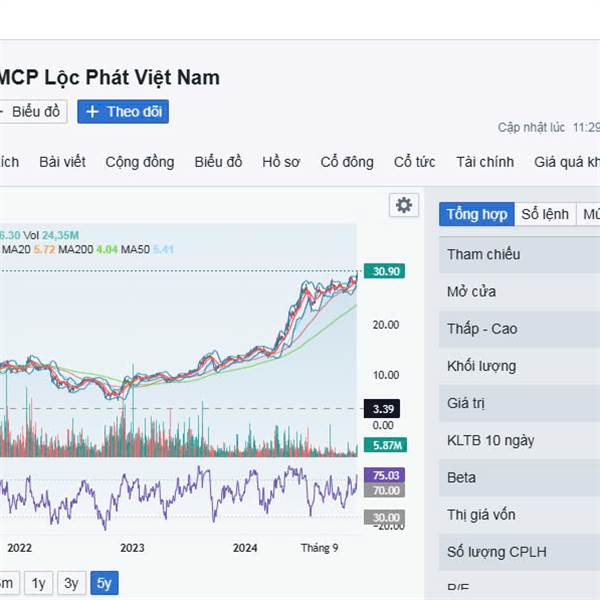The width and height of the screenshot is (600, 600).
Task: Click the 3.39 crosshair price label
Action: pyautogui.click(x=382, y=409)
